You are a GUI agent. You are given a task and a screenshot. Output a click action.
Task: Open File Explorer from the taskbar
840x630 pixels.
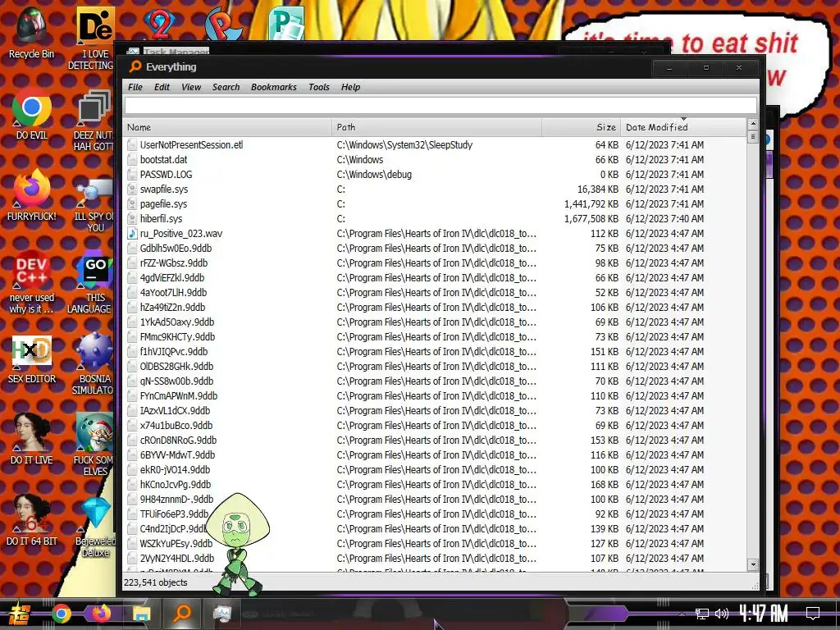click(142, 614)
